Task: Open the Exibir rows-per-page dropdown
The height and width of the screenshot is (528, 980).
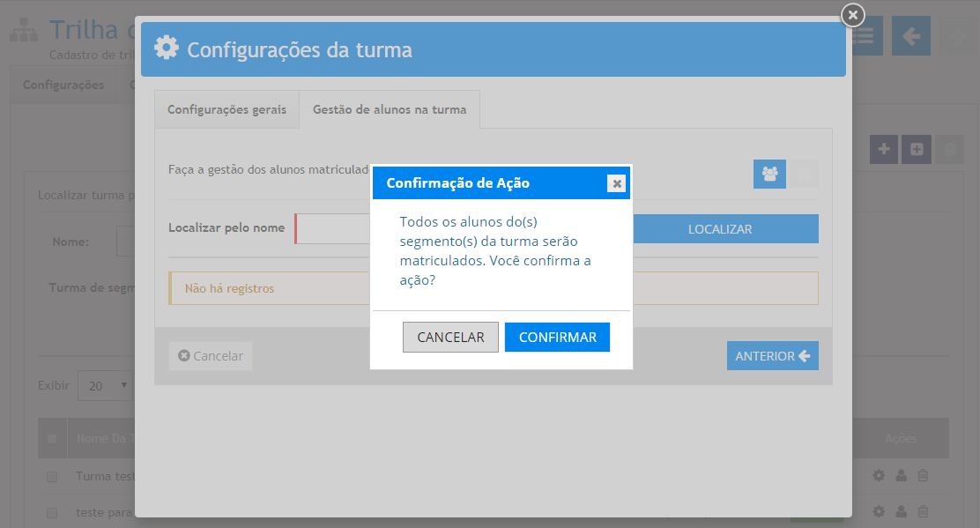Action: (x=107, y=385)
